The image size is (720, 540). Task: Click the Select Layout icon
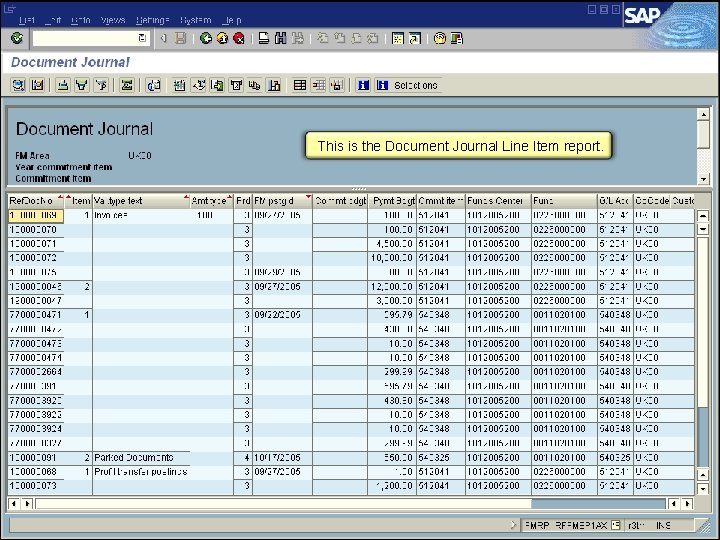pyautogui.click(x=318, y=85)
